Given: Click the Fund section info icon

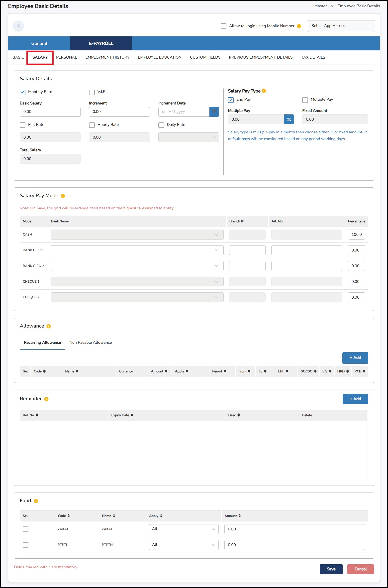Looking at the screenshot, I should [x=36, y=501].
